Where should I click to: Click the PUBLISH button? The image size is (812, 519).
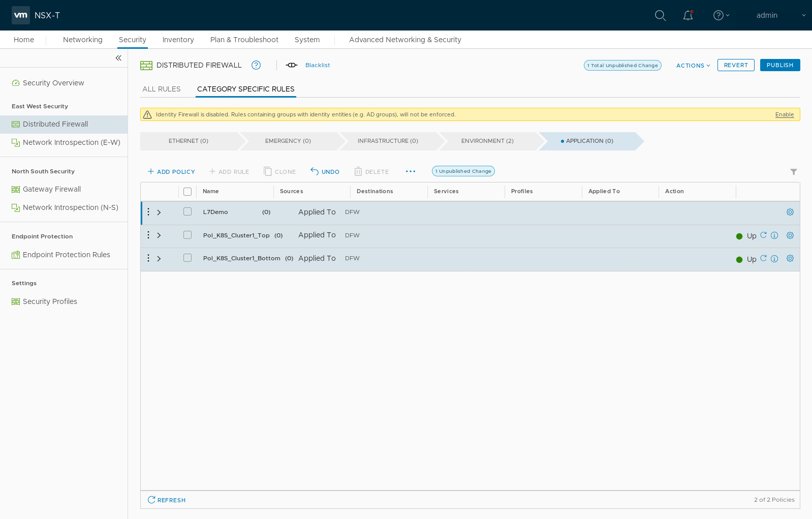780,65
